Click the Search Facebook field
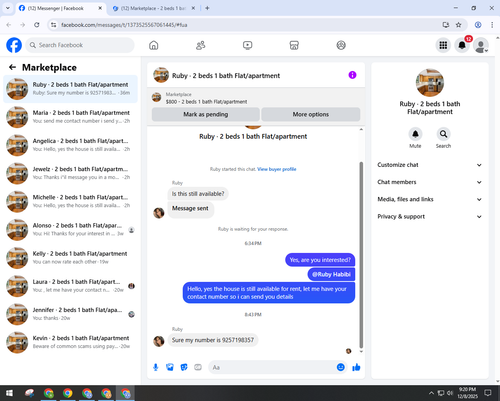 pos(80,45)
